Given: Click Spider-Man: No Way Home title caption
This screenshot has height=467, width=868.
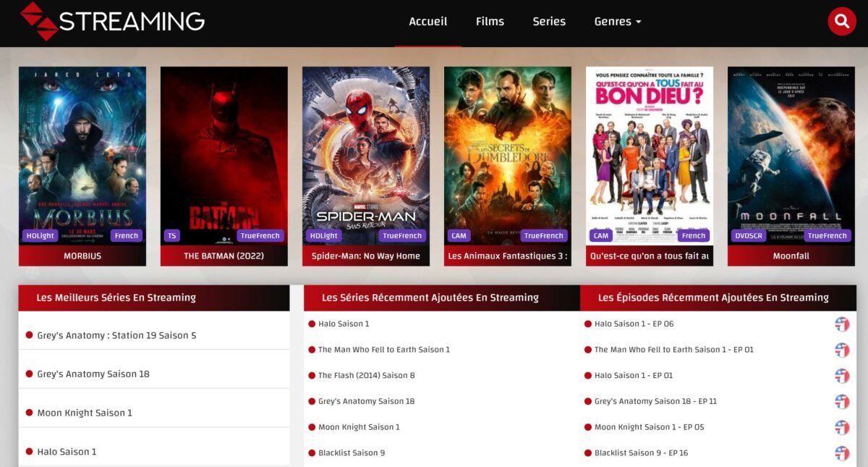Looking at the screenshot, I should [x=366, y=256].
